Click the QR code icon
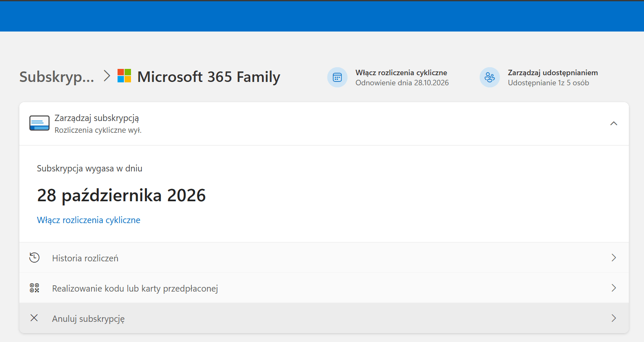644x342 pixels. click(x=34, y=288)
